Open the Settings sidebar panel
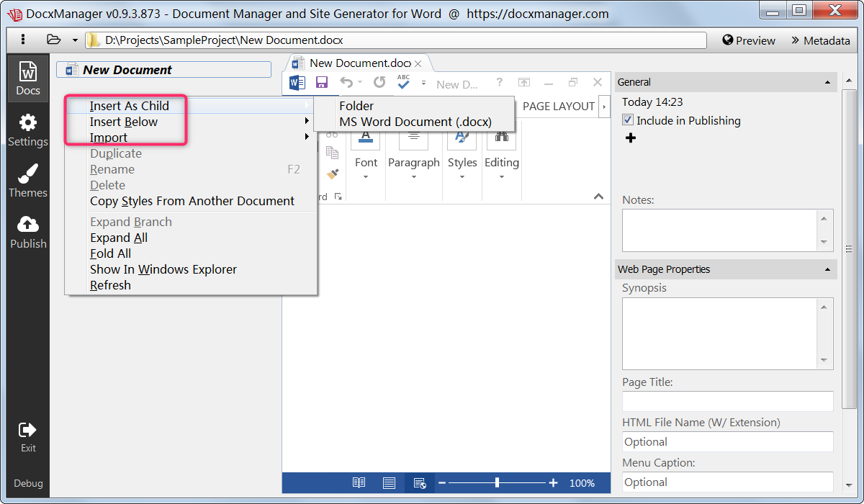The height and width of the screenshot is (504, 864). [28, 130]
